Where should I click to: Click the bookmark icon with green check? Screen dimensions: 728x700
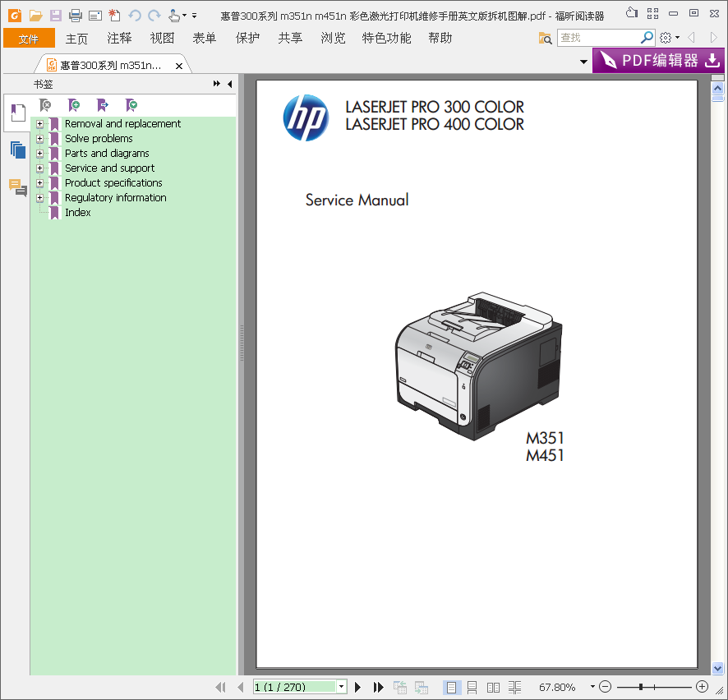(x=131, y=105)
